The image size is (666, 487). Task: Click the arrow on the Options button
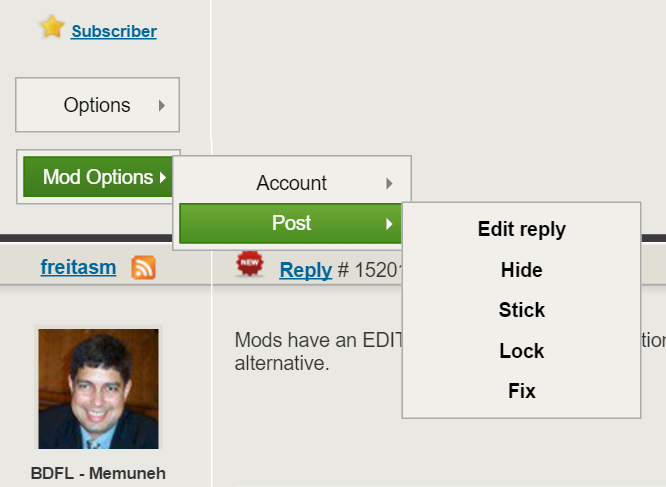[x=161, y=105]
